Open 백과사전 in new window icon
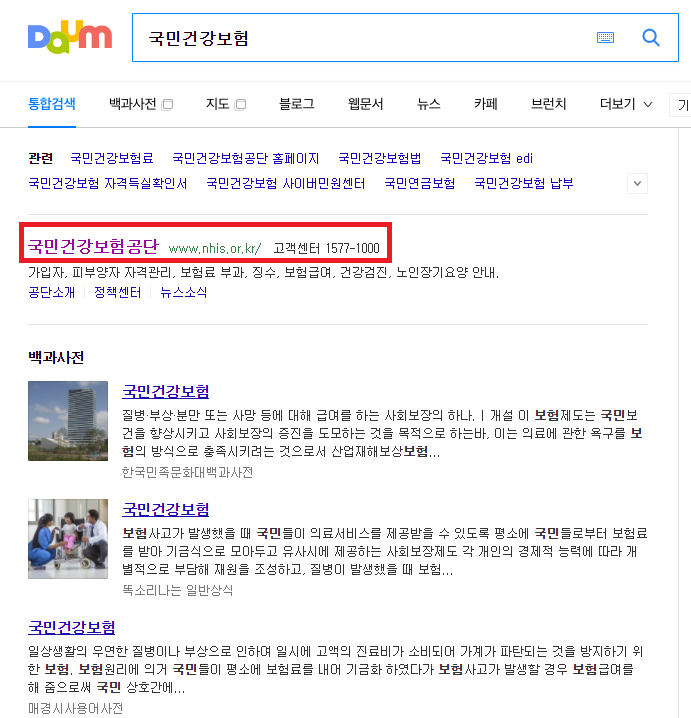The image size is (691, 718). coord(168,105)
